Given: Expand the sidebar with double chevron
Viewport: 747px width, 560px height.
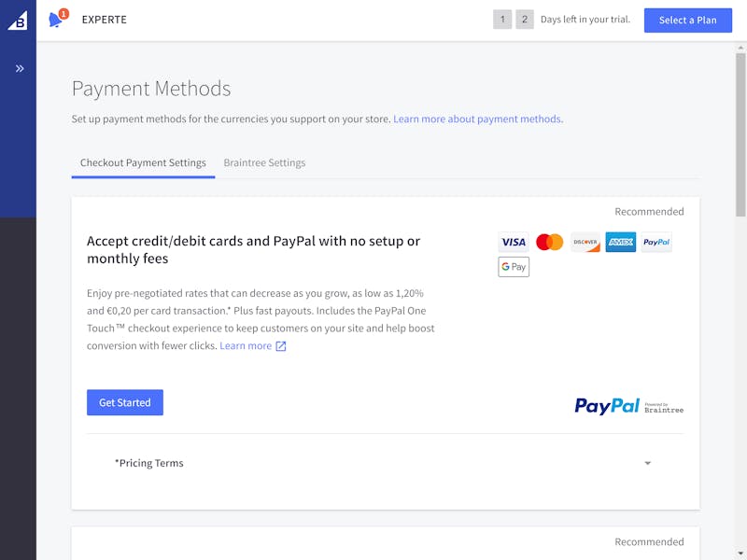Looking at the screenshot, I should point(20,68).
